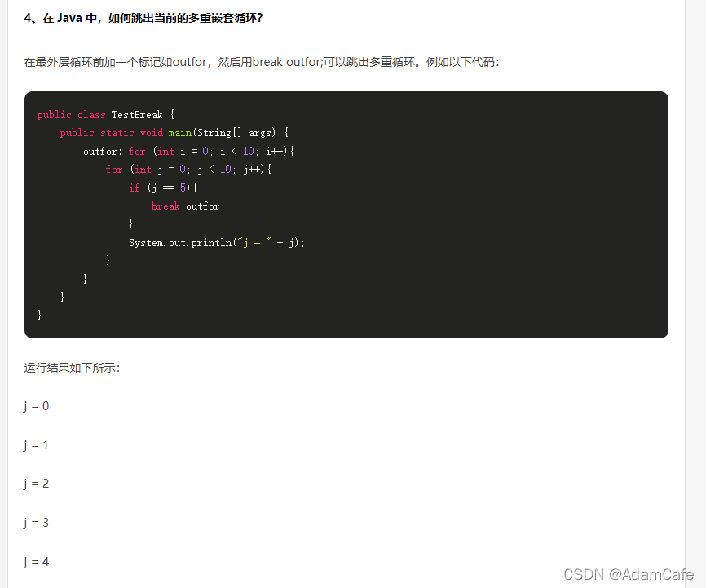Click the text '运行结果如下所示：'
This screenshot has width=706, height=588.
[x=72, y=368]
